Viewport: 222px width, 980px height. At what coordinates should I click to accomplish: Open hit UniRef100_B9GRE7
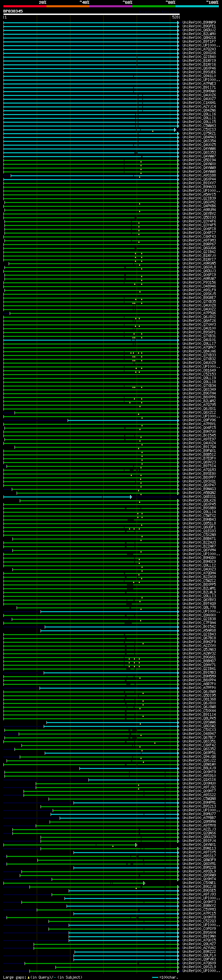point(199,298)
